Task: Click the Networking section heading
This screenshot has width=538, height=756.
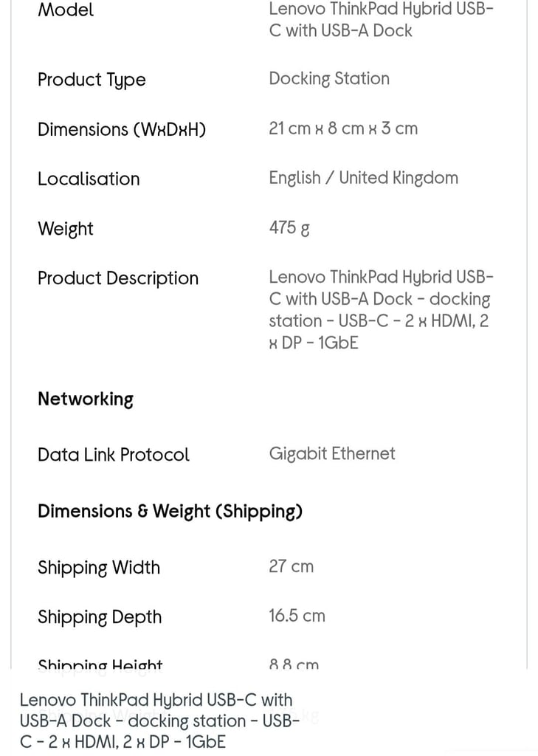Action: pos(86,399)
